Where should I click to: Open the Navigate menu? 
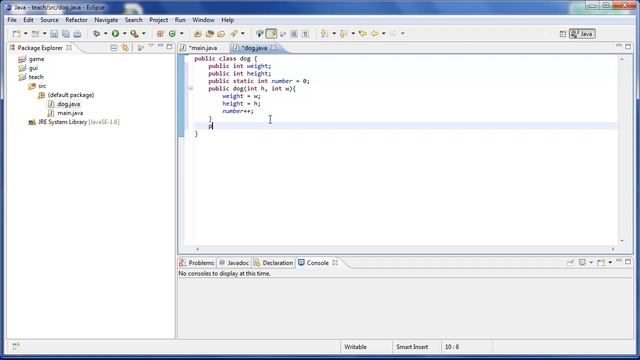click(106, 20)
